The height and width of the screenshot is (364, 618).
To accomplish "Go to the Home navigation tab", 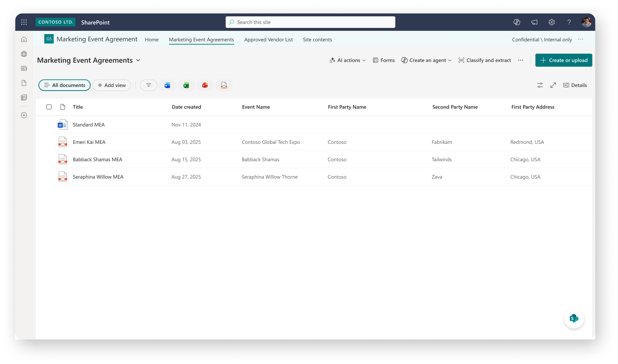I will 152,39.
